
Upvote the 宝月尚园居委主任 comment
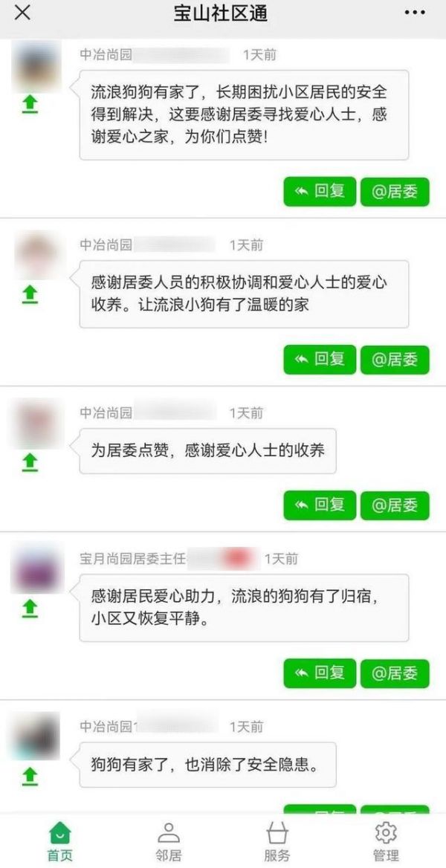(30, 609)
